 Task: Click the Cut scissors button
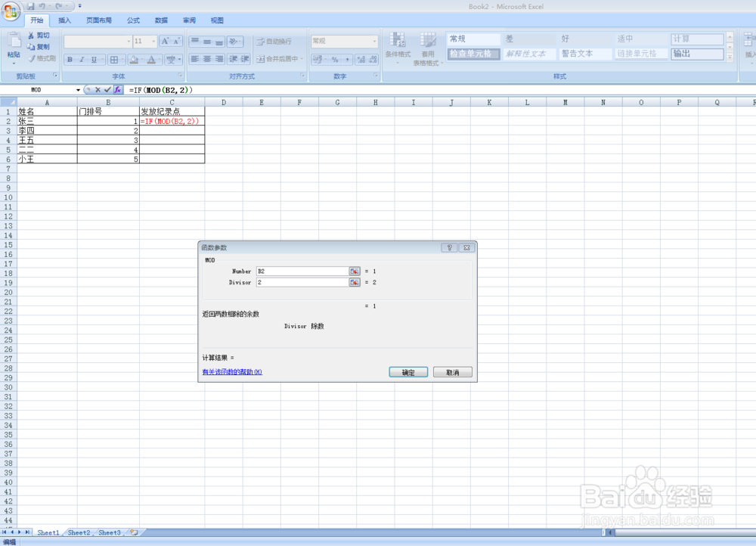(x=39, y=36)
